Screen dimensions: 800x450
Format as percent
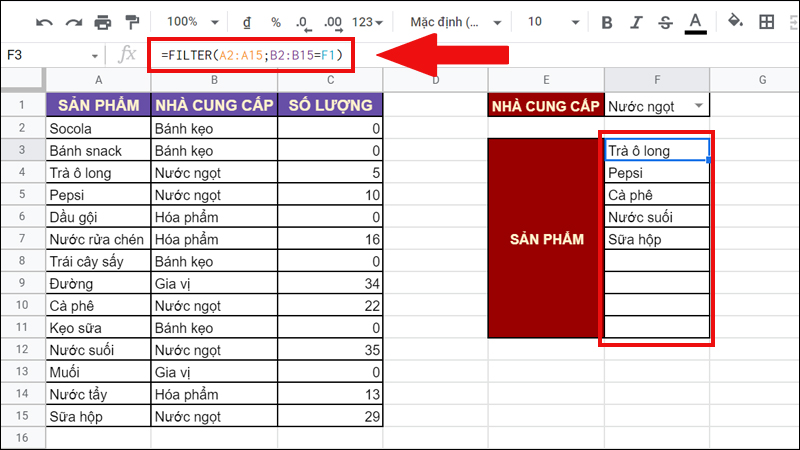click(x=274, y=21)
